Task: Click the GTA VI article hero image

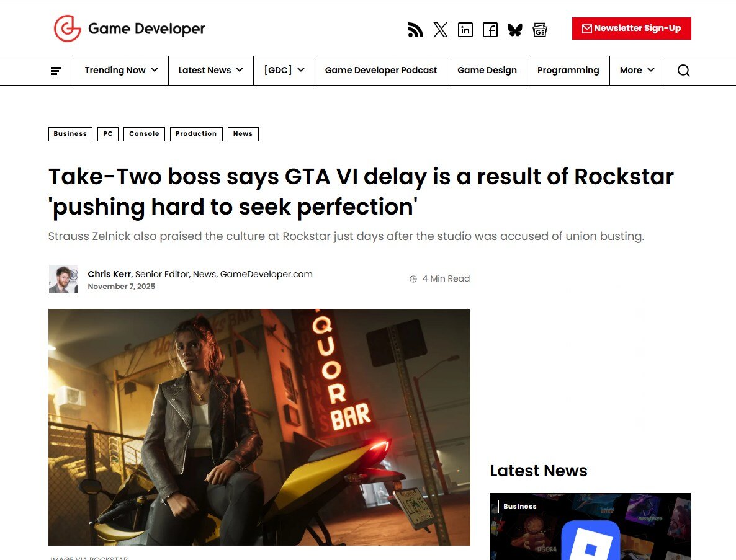Action: (x=259, y=427)
